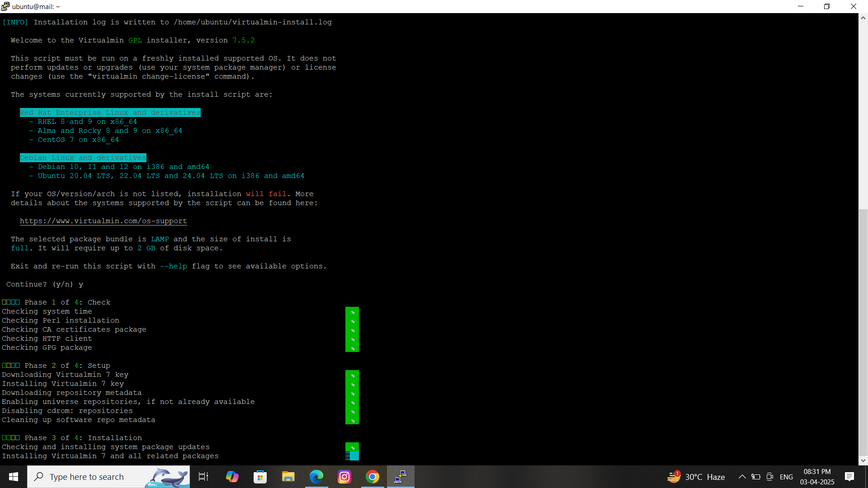Open the notification center icon
The width and height of the screenshot is (868, 488).
coord(849,477)
